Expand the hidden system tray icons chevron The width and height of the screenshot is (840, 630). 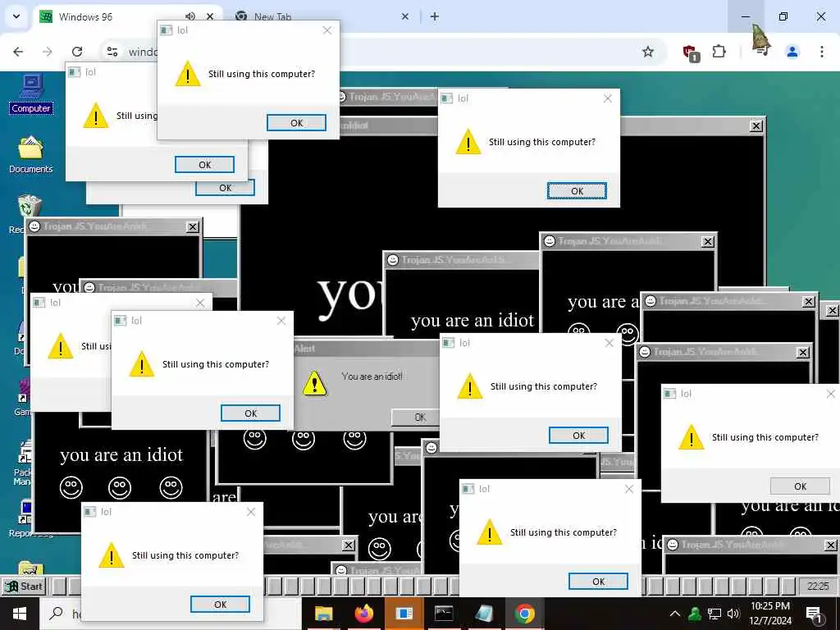675,614
